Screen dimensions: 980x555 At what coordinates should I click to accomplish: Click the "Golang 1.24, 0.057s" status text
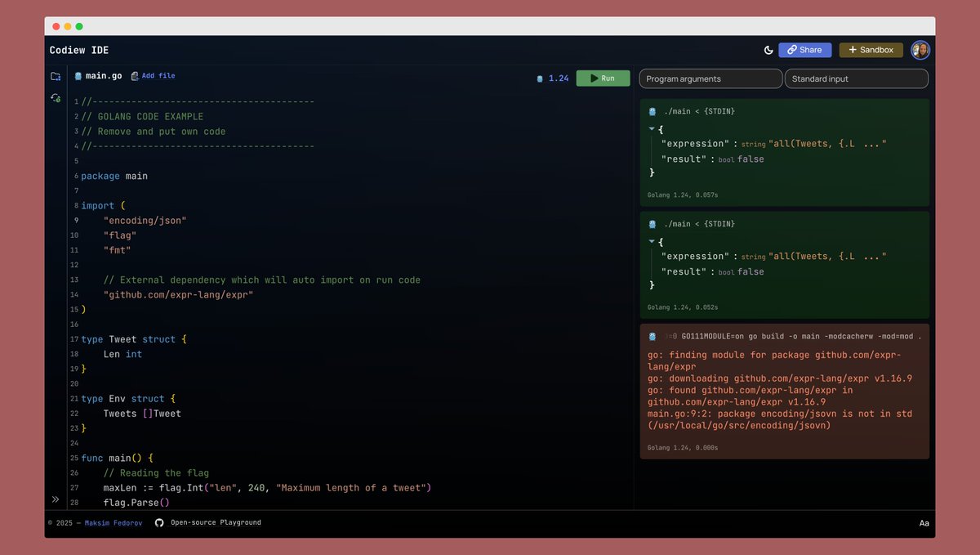(683, 195)
